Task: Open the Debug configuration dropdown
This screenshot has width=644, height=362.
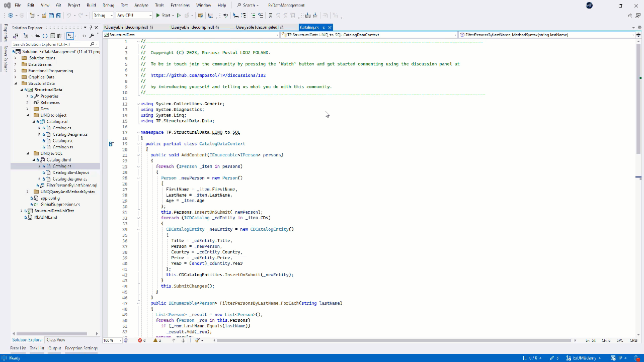Action: click(x=103, y=15)
